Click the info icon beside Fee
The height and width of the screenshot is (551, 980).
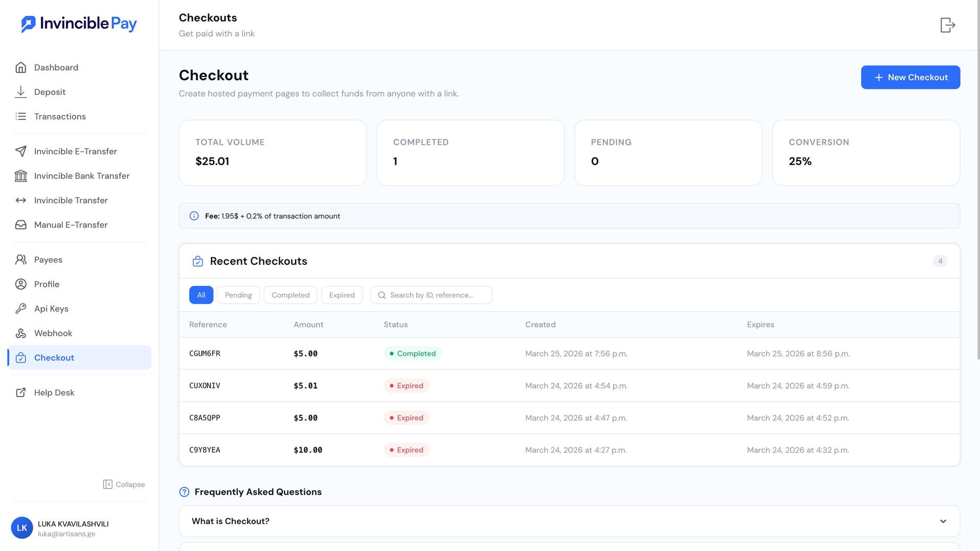pos(194,216)
